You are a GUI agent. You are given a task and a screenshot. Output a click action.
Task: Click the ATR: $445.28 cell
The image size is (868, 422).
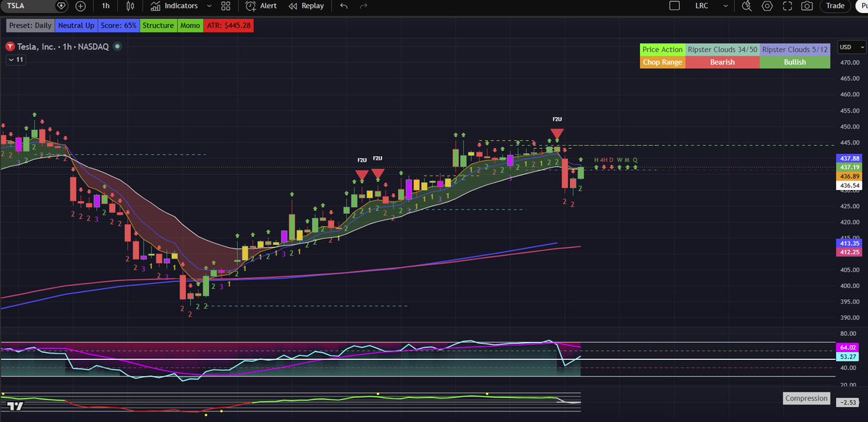point(229,25)
